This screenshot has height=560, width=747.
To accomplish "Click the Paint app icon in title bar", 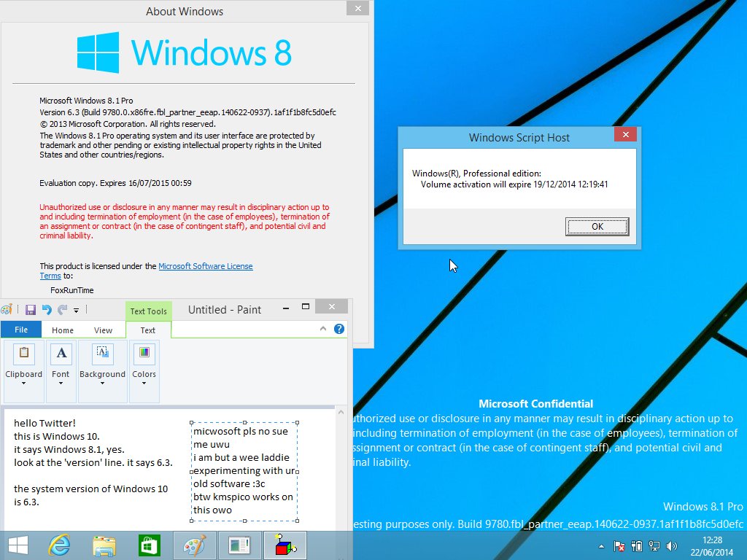I will [x=7, y=309].
